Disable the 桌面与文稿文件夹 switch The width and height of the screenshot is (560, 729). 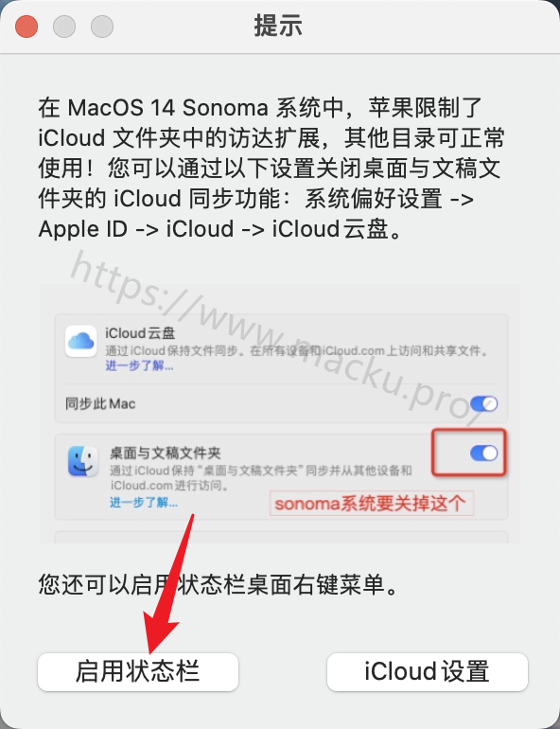pyautogui.click(x=483, y=453)
